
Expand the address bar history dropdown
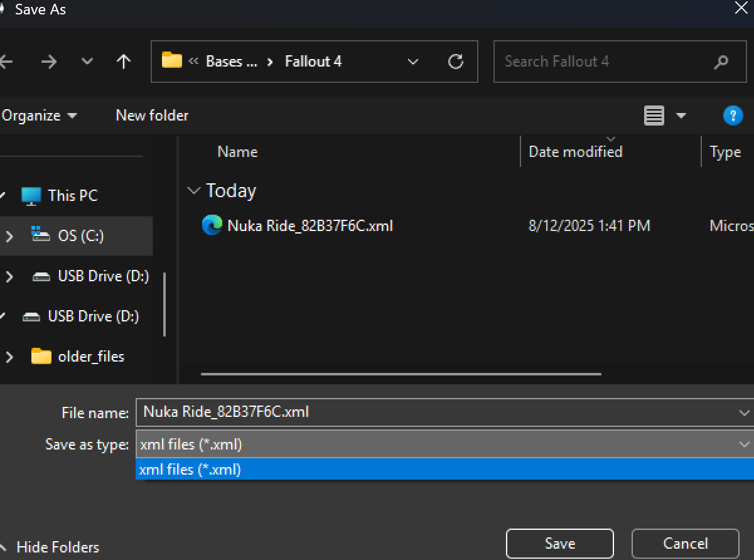(413, 62)
